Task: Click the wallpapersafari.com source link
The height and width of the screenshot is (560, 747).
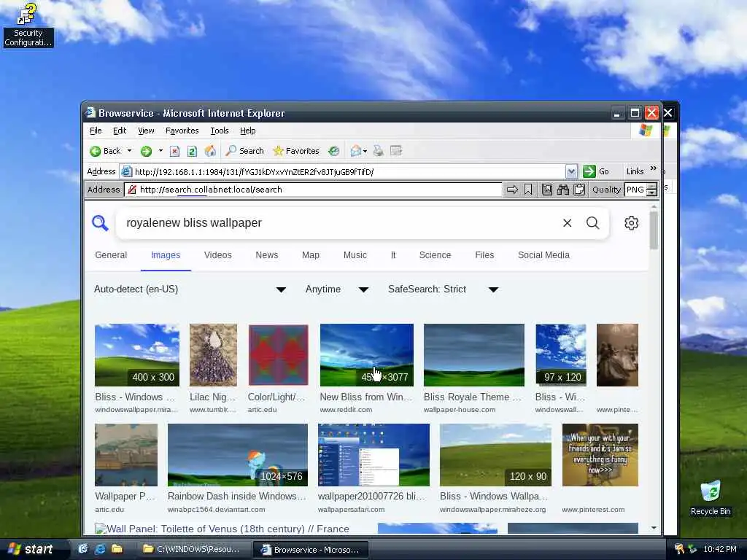Action: click(x=351, y=510)
